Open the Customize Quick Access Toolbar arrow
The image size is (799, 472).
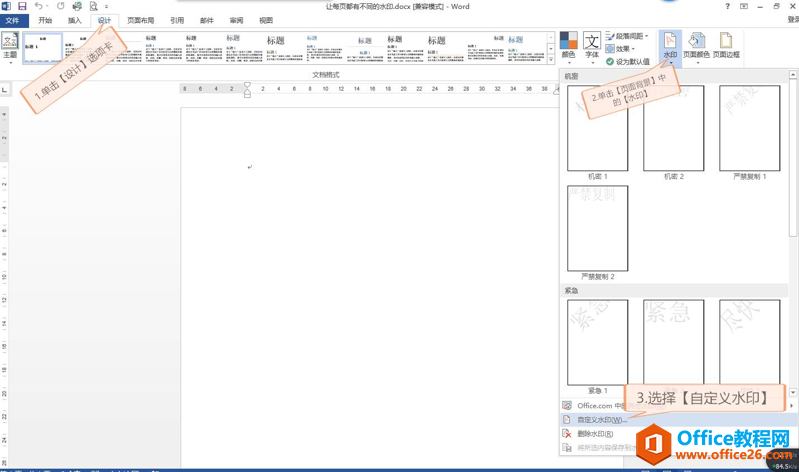pyautogui.click(x=106, y=7)
